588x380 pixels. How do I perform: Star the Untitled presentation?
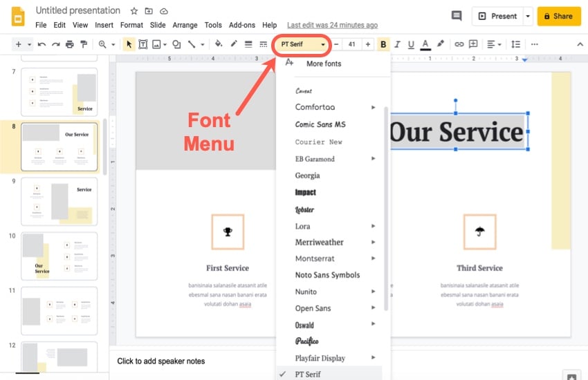134,11
